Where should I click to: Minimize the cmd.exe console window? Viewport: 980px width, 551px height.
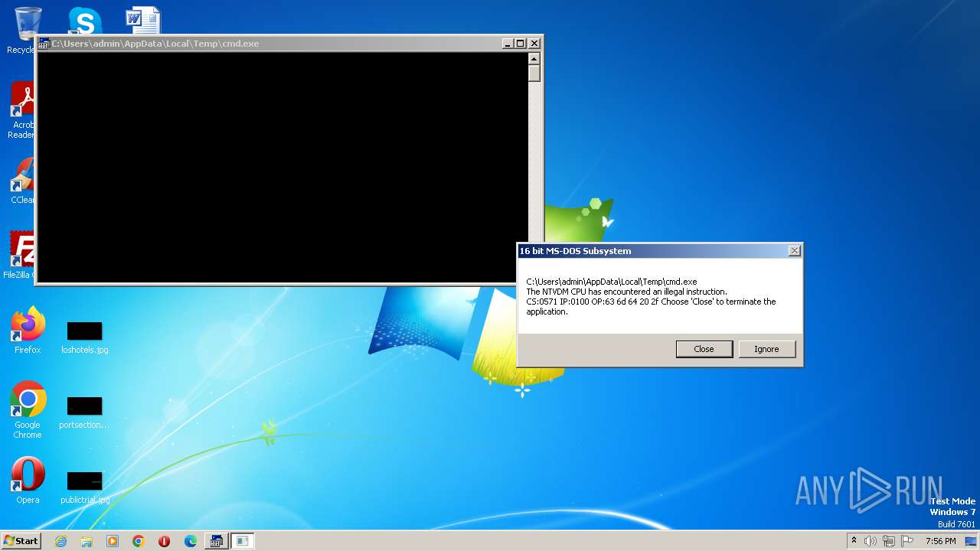[x=507, y=44]
